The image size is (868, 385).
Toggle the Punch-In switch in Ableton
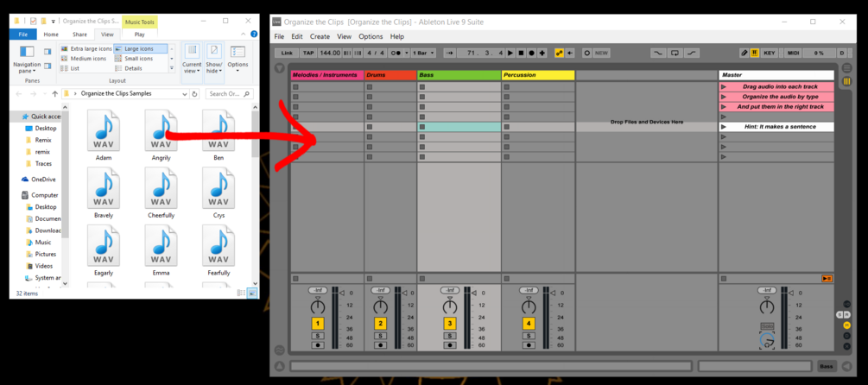point(658,54)
